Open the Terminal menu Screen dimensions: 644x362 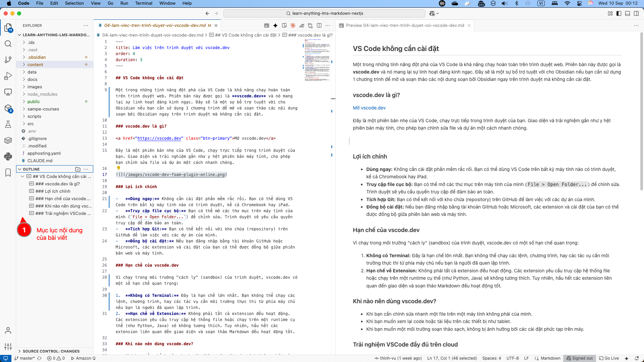click(x=144, y=3)
